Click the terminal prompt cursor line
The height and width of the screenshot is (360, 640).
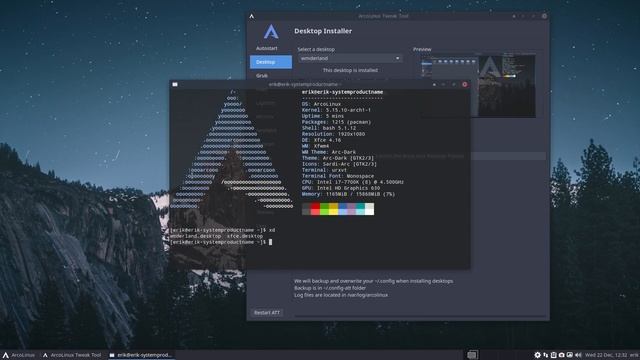[x=221, y=242]
